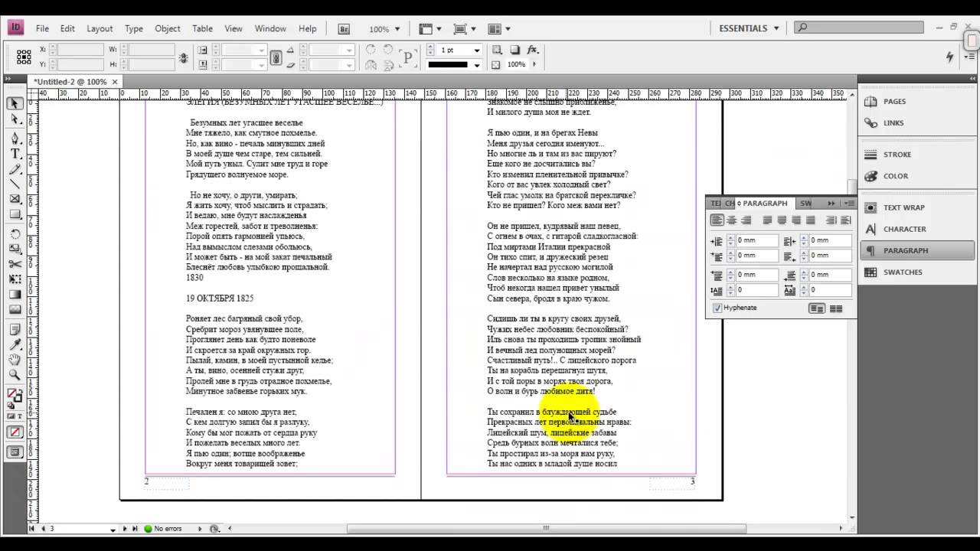
Task: Click the Fill and Stroke swatch box
Action: coord(14,396)
